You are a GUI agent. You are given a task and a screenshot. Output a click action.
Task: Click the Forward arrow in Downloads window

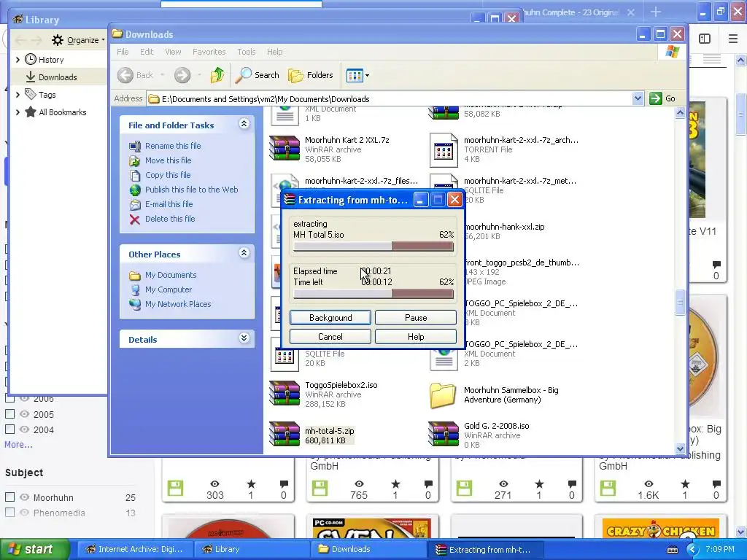click(x=182, y=75)
